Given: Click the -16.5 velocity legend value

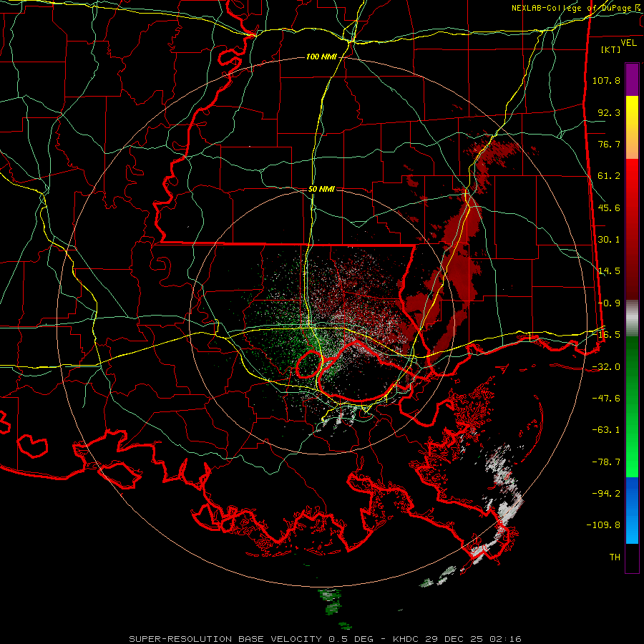Looking at the screenshot, I should click(x=606, y=335).
